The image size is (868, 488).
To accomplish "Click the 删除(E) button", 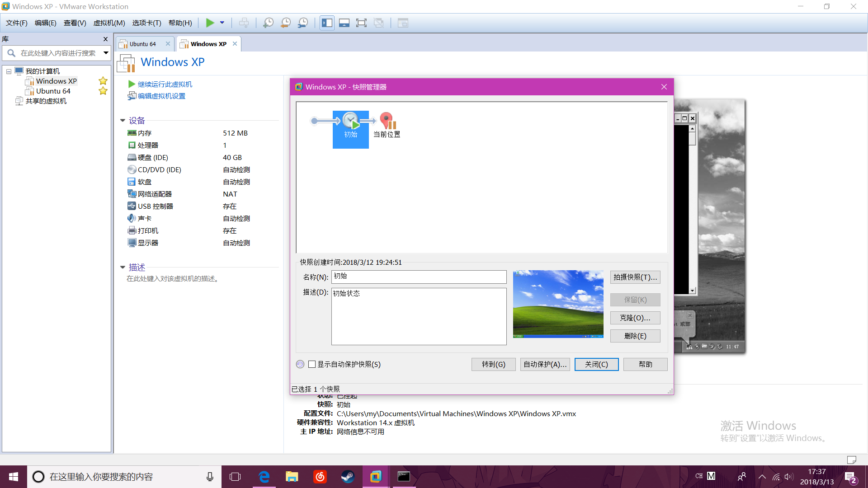I will (x=635, y=336).
